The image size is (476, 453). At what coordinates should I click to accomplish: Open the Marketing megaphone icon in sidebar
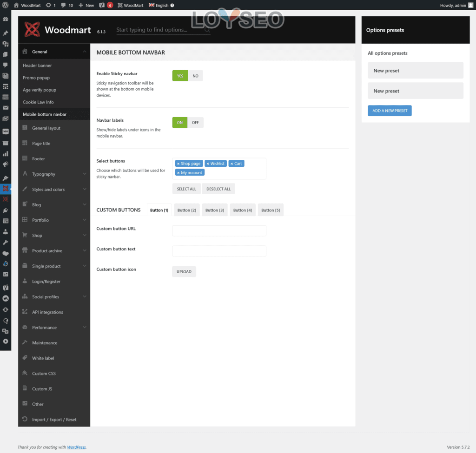(6, 164)
